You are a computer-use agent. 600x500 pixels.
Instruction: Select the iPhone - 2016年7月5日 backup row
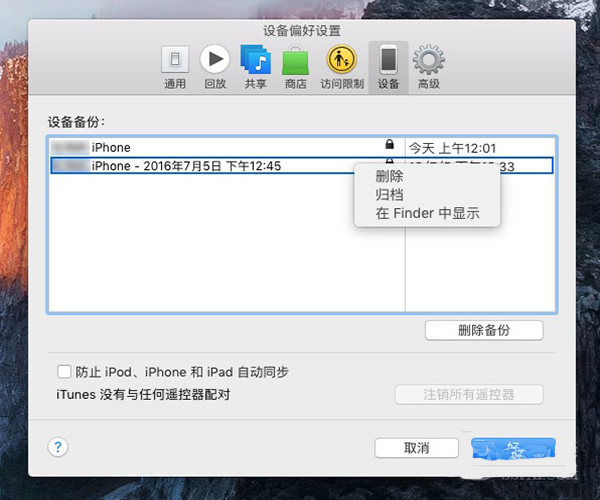(200, 166)
